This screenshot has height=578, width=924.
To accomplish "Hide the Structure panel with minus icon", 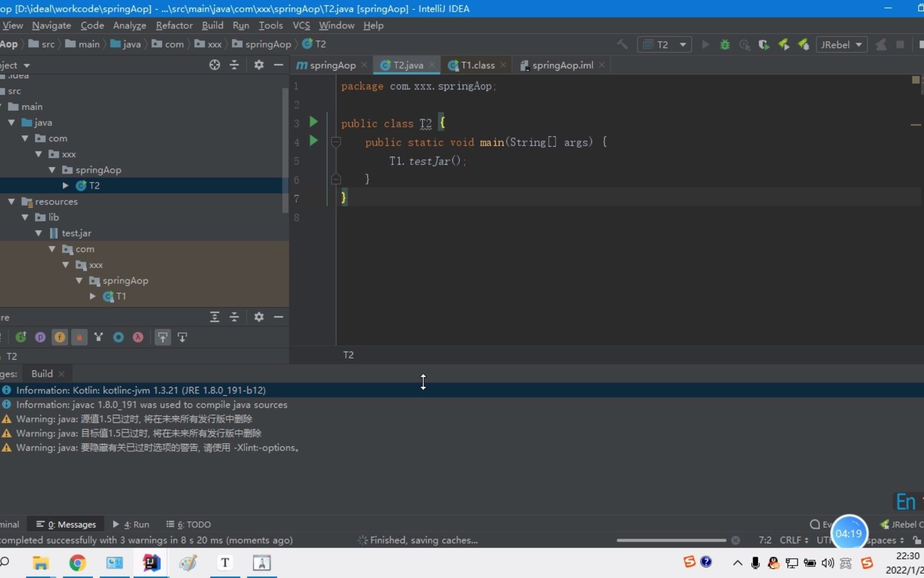I will pos(278,317).
